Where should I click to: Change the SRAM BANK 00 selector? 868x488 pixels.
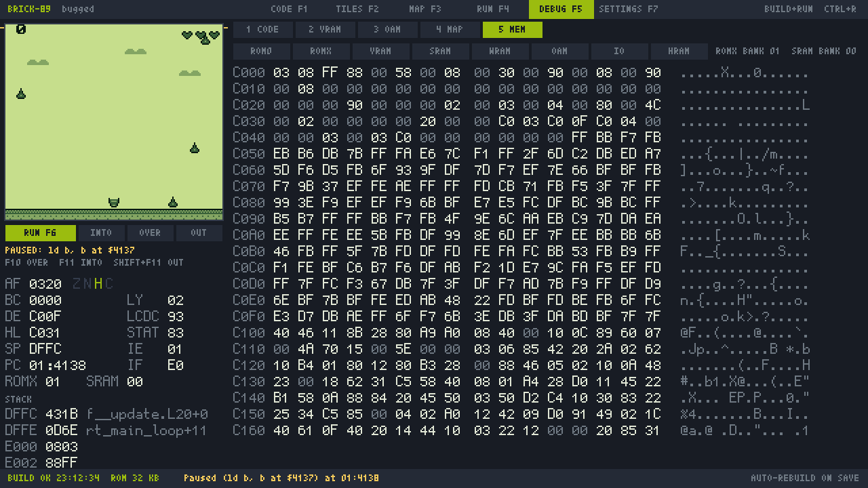click(x=823, y=51)
